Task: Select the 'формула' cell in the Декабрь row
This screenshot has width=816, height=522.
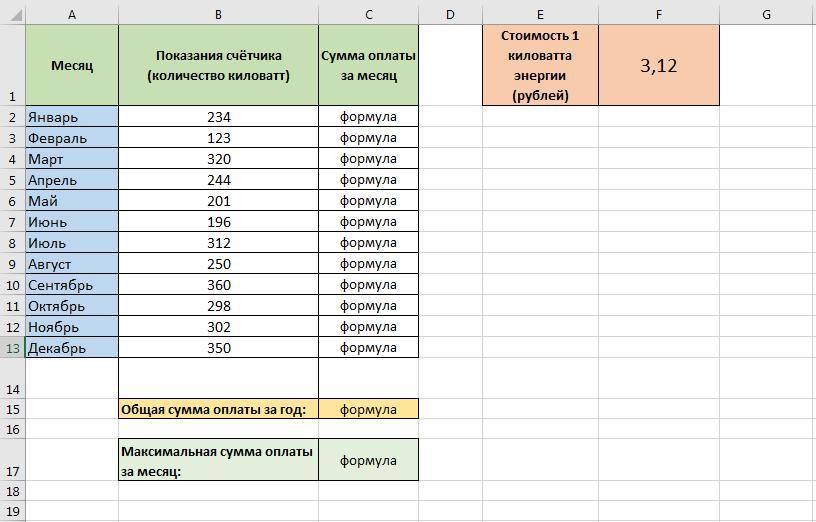Action: click(368, 348)
